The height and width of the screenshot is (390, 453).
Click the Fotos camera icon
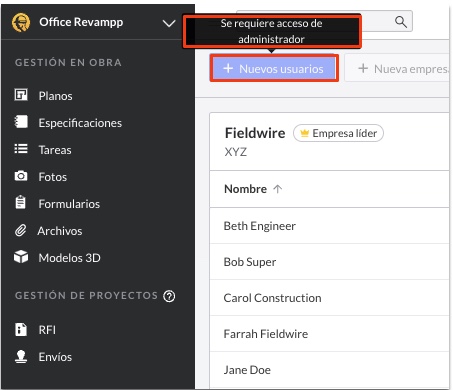[21, 176]
